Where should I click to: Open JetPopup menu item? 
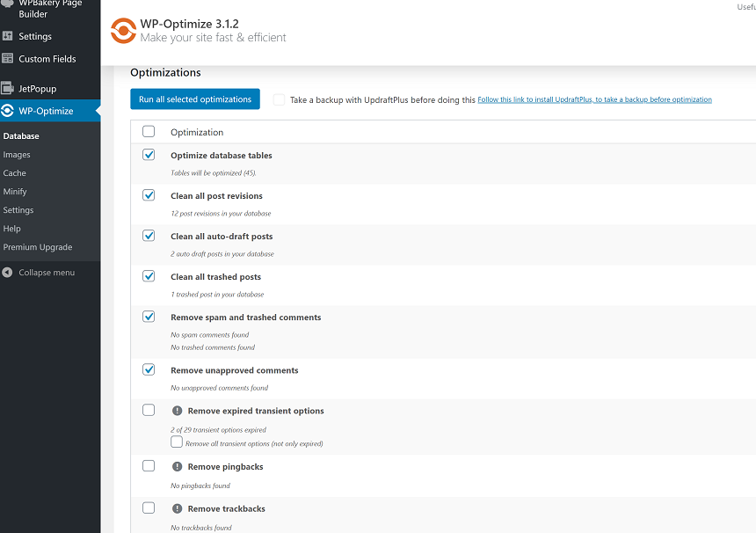point(38,89)
